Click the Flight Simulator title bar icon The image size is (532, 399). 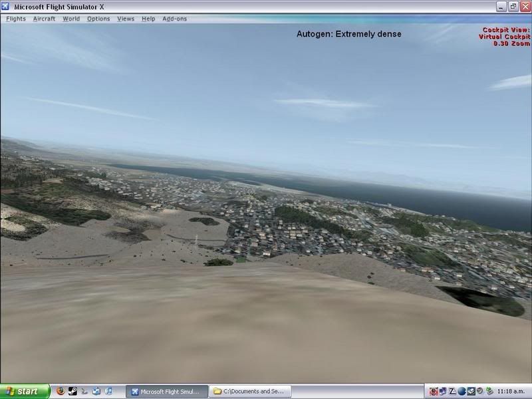coord(7,7)
